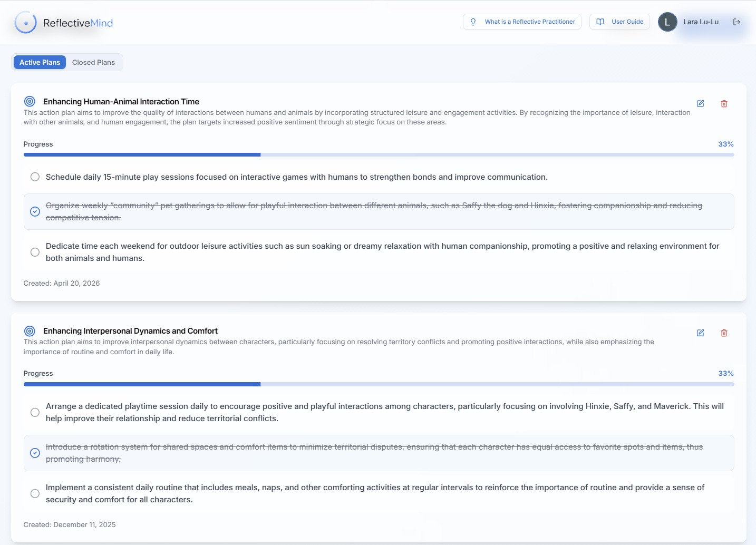Click the ReflectiveMind brand name
The width and height of the screenshot is (756, 545).
[78, 23]
